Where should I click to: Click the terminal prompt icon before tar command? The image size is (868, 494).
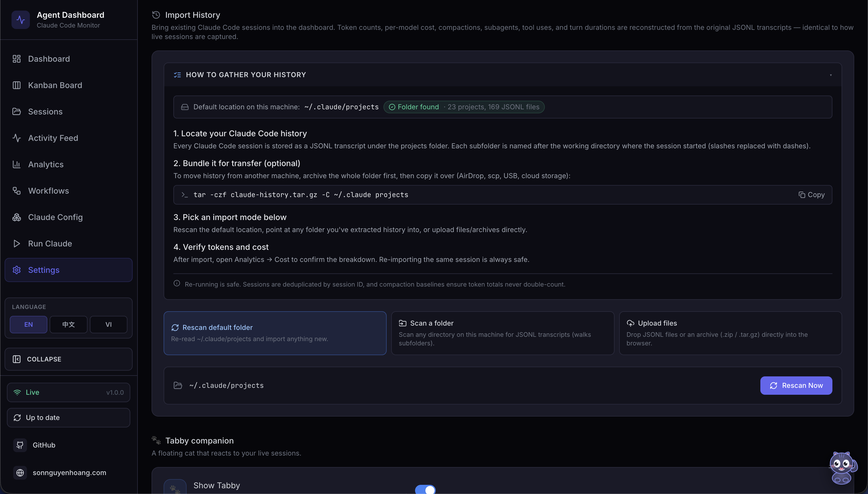point(184,195)
